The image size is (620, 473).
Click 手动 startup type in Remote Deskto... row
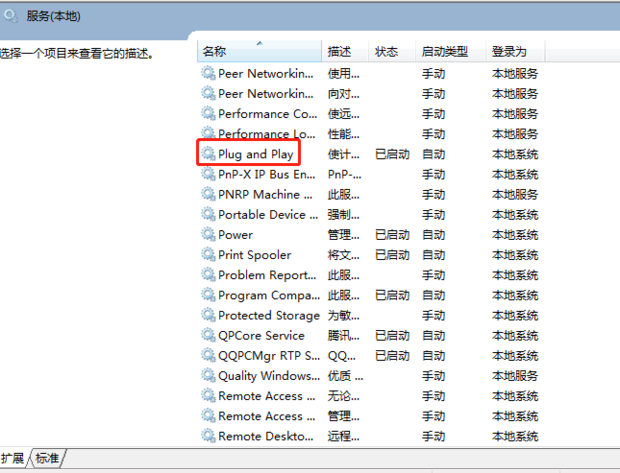[433, 436]
